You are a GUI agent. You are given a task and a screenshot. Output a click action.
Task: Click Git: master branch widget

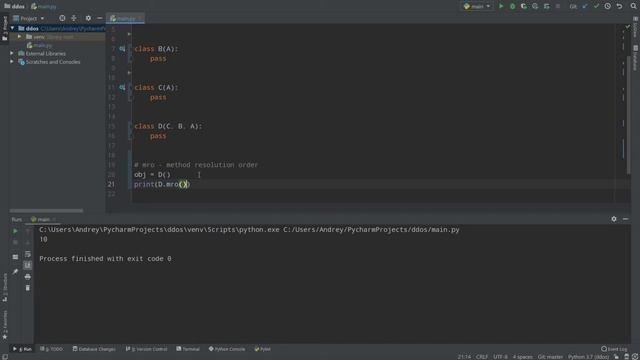550,357
